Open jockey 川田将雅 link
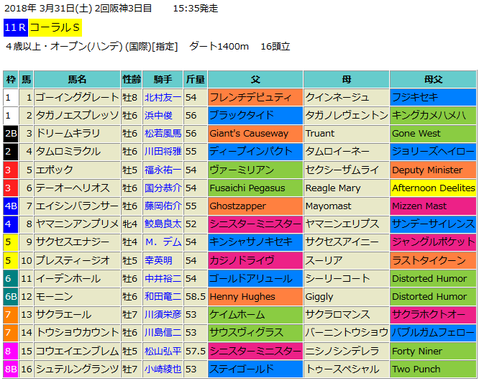 pos(163,151)
